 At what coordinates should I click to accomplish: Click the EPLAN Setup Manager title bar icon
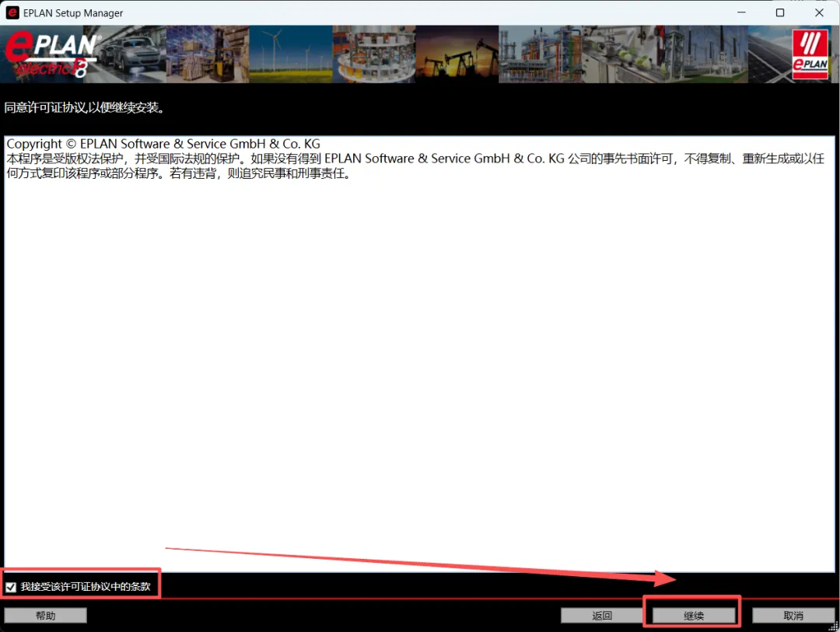(12, 12)
